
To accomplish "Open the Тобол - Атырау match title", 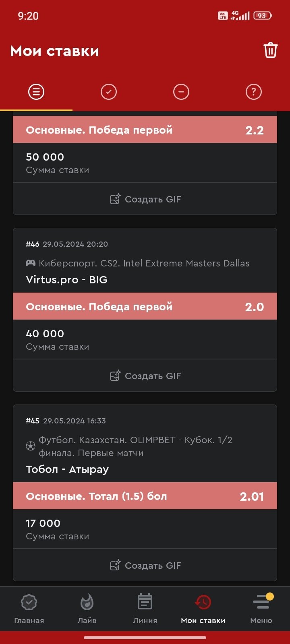I will coord(67,469).
